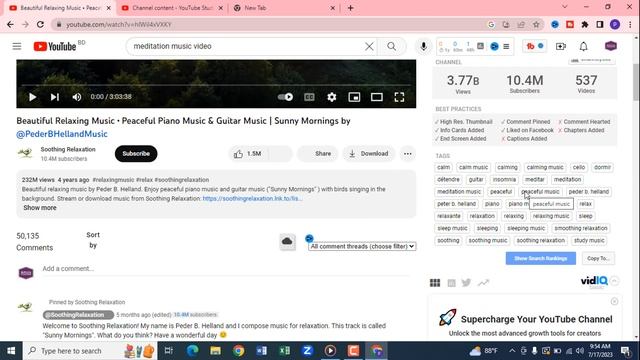Image resolution: width=640 pixels, height=360 pixels.
Task: Select the 'soothing relaxation' tag
Action: click(540, 240)
